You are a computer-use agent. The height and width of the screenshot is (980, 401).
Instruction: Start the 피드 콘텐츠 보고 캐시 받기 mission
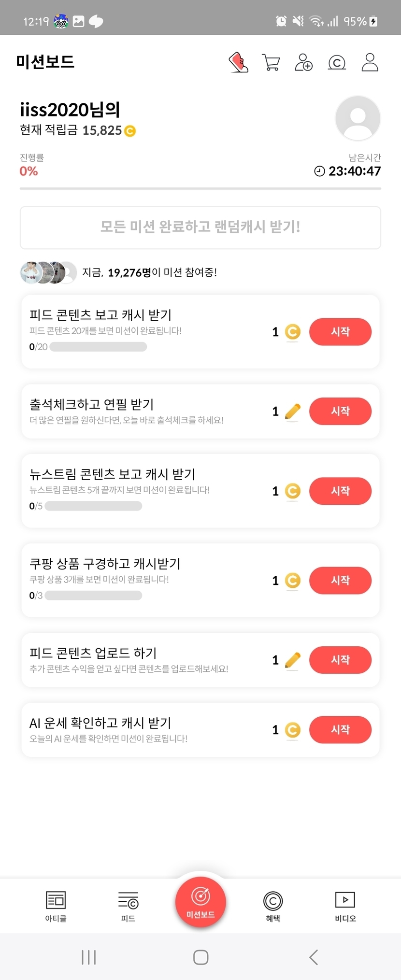[340, 332]
